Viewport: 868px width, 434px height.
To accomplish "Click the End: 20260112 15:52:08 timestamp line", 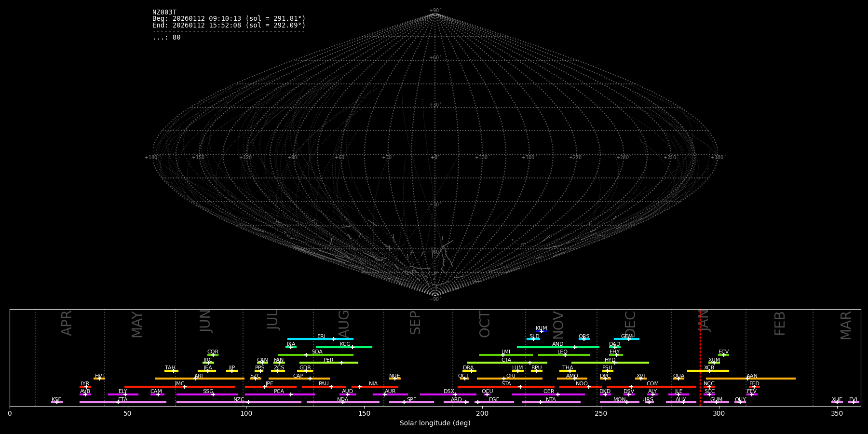I will point(229,25).
